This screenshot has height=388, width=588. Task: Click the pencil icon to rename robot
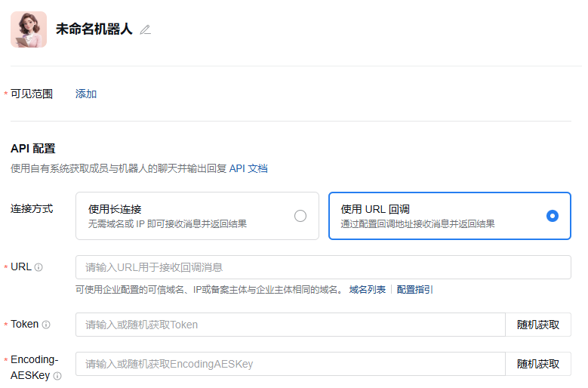click(146, 29)
